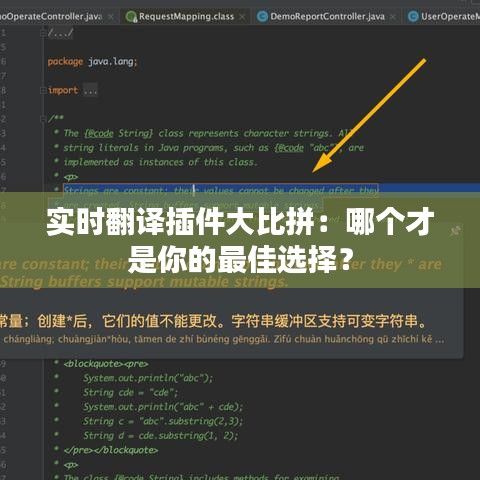Close the OperateController.java tab
Image resolution: width=480 pixels, height=480 pixels.
111,17
